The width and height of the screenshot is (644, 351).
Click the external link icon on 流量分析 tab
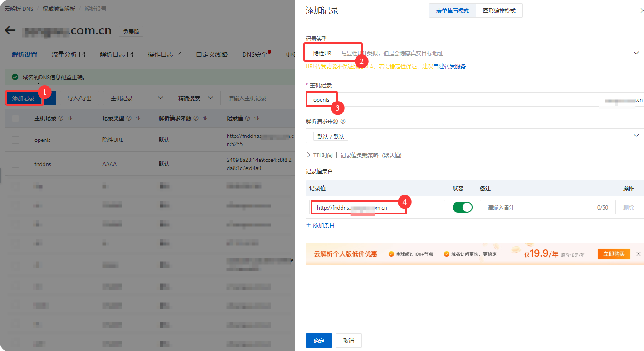(82, 54)
